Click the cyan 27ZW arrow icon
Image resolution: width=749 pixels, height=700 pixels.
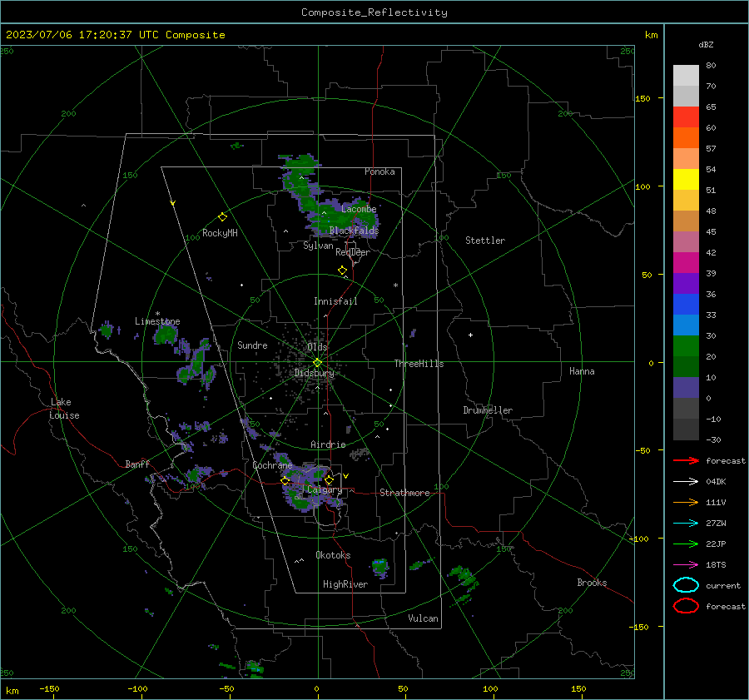[686, 524]
